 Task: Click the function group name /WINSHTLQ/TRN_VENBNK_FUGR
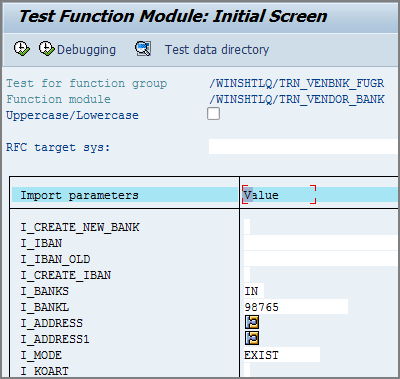[297, 83]
